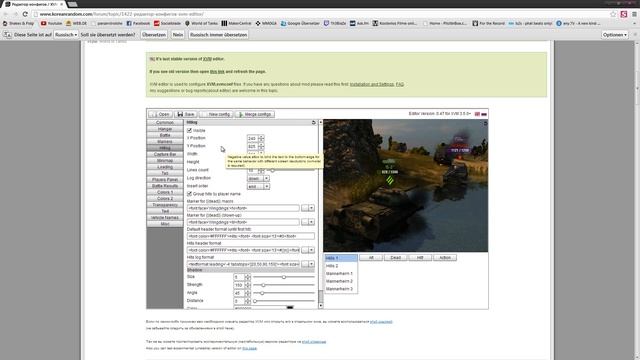Click the shadow Angle slider
The height and width of the screenshot is (360, 640).
284,293
